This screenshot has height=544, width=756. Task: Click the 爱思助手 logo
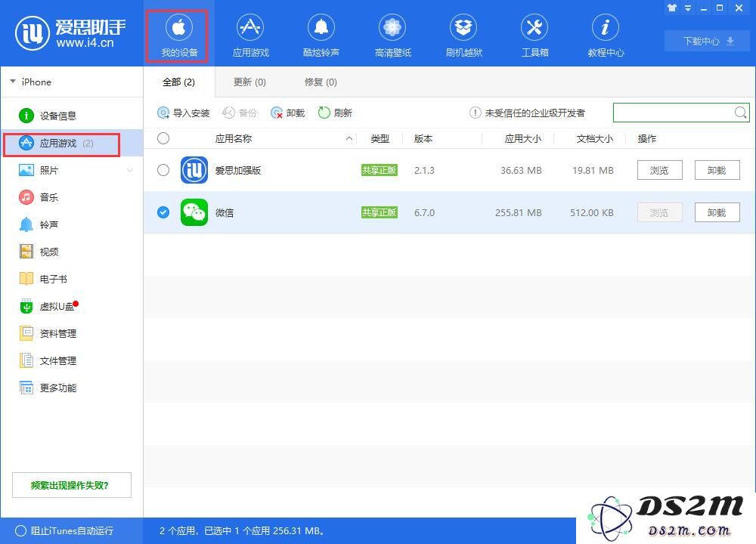(x=70, y=33)
